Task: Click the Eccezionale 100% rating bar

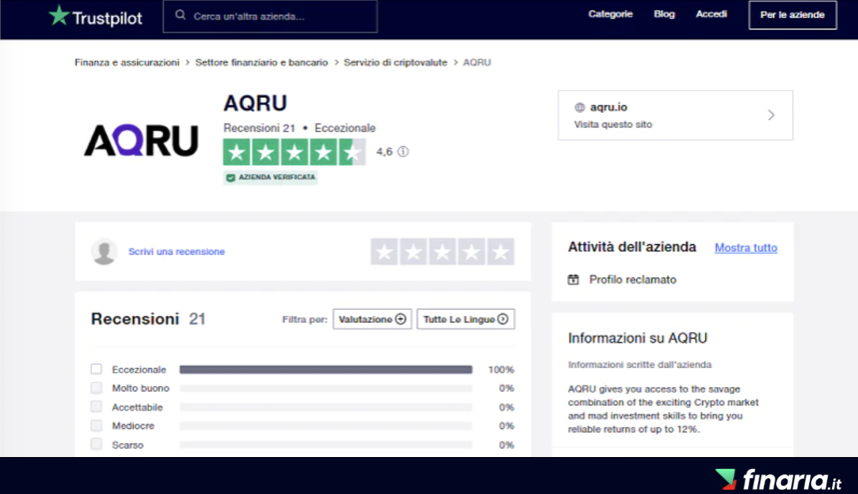Action: [x=326, y=370]
